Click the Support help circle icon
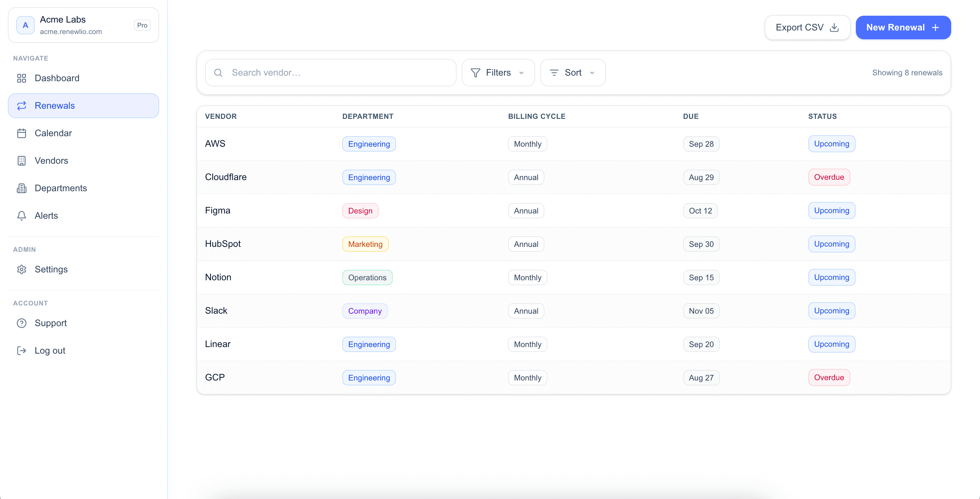Viewport: 980px width, 499px height. (x=22, y=323)
